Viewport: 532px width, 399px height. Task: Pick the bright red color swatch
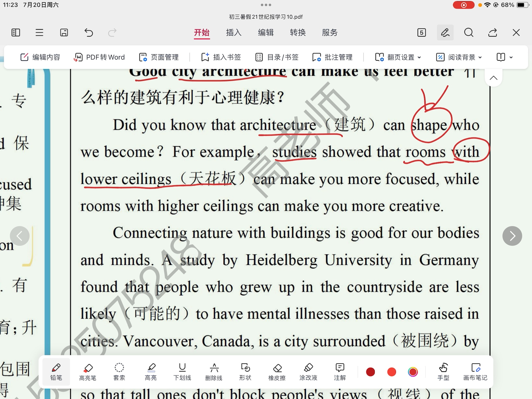pos(392,372)
